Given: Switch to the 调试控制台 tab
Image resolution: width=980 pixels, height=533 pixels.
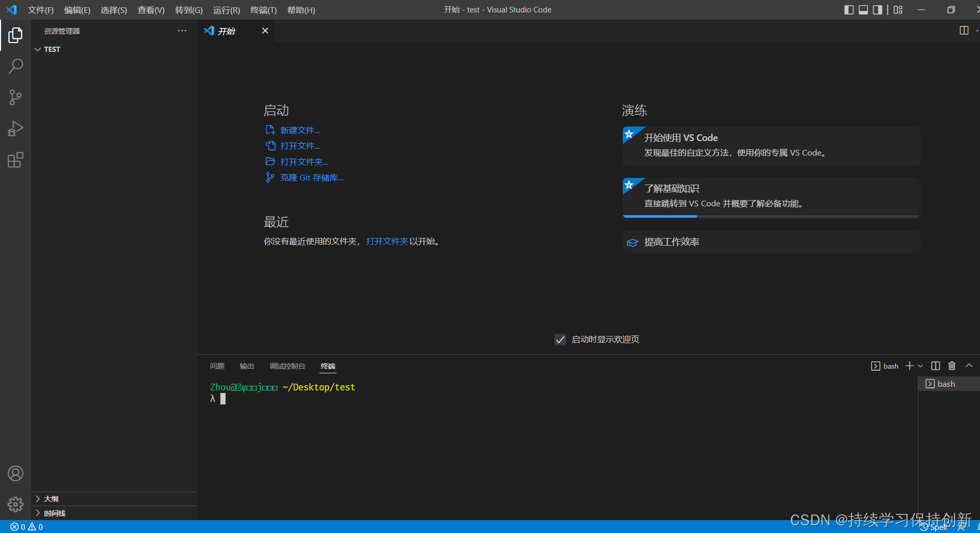Looking at the screenshot, I should pyautogui.click(x=287, y=366).
